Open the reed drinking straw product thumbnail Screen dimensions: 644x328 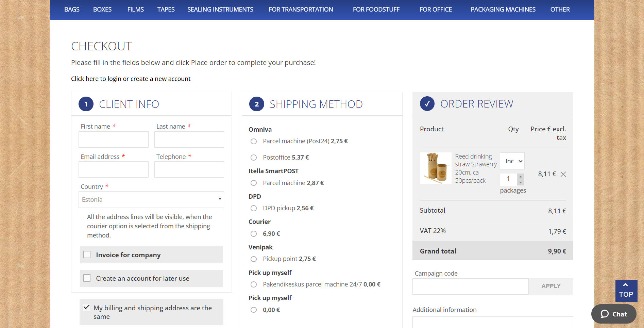[436, 168]
